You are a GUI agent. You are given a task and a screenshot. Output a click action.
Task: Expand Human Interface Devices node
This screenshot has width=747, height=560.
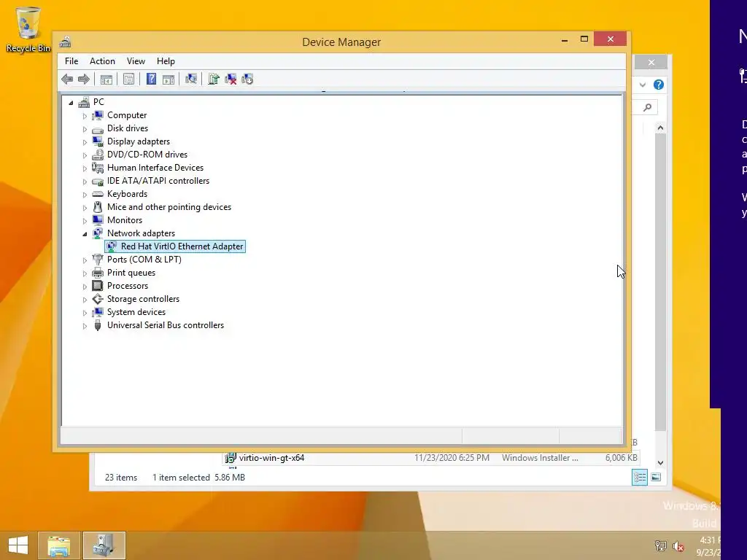[x=85, y=168]
